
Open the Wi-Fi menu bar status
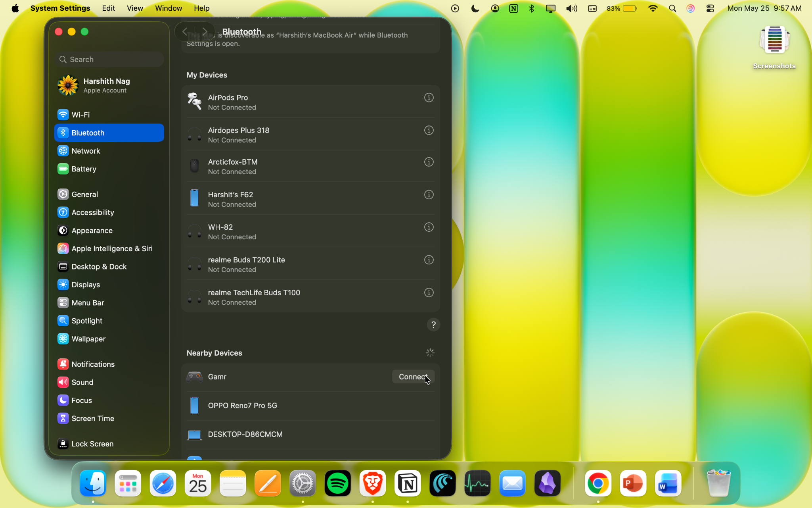tap(653, 8)
